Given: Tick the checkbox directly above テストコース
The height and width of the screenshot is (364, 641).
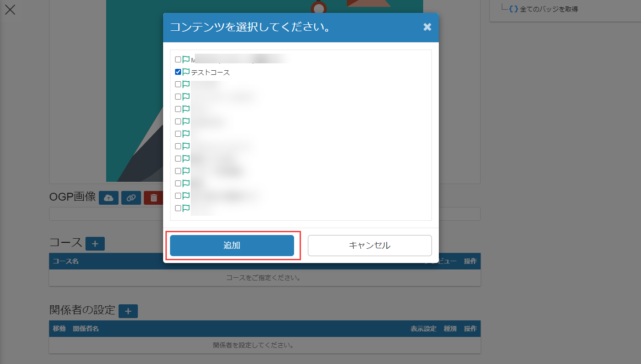Looking at the screenshot, I should pyautogui.click(x=178, y=60).
